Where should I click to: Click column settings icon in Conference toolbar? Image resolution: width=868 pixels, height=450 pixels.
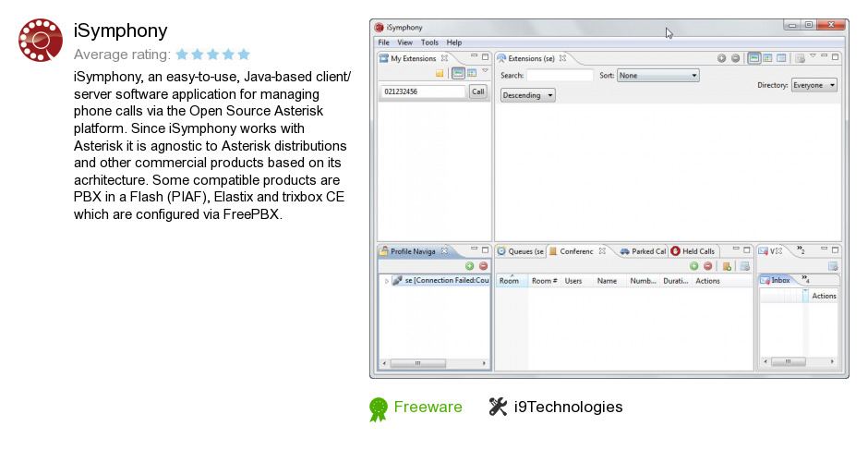pyautogui.click(x=744, y=266)
